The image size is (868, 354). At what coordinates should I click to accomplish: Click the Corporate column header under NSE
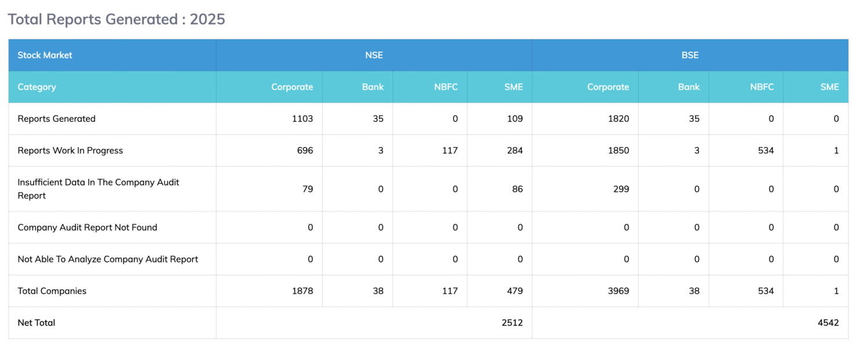point(292,87)
